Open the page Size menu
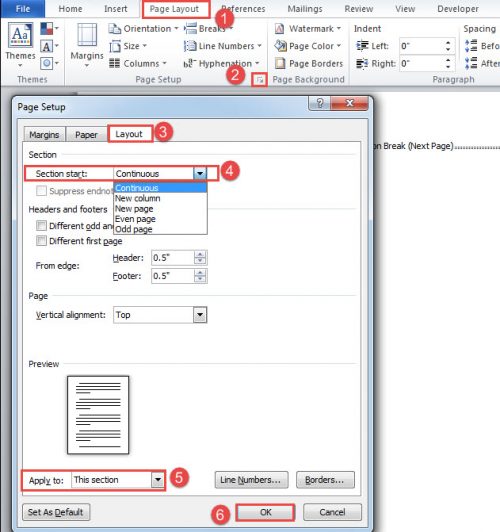The width and height of the screenshot is (500, 532). [128, 46]
